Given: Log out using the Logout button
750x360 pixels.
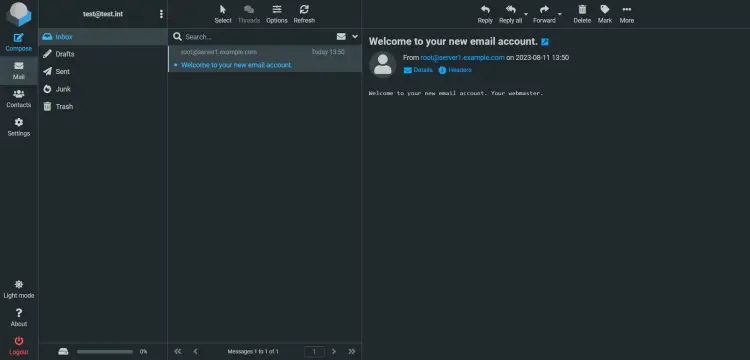Looking at the screenshot, I should click(x=19, y=346).
